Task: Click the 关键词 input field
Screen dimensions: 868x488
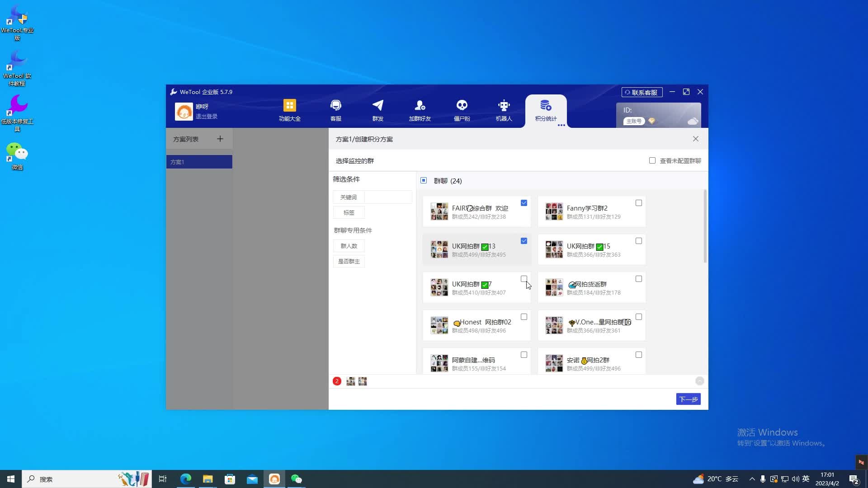Action: [x=388, y=197]
